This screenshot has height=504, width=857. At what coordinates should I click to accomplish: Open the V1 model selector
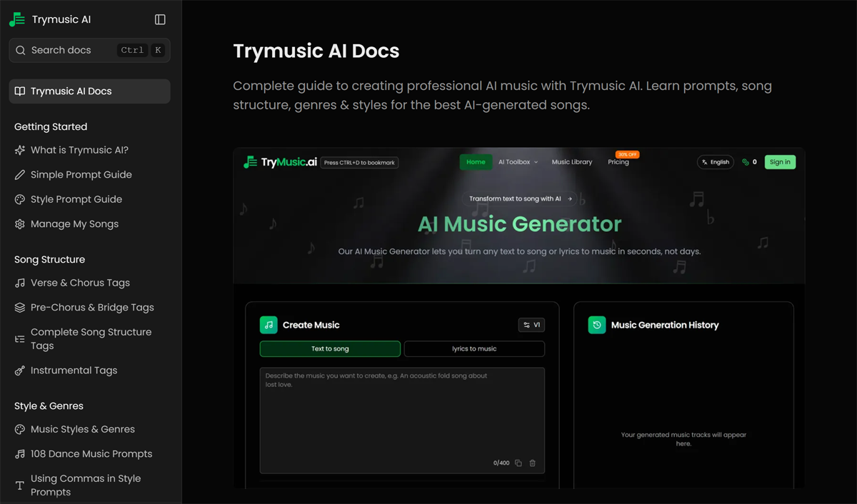pyautogui.click(x=531, y=325)
